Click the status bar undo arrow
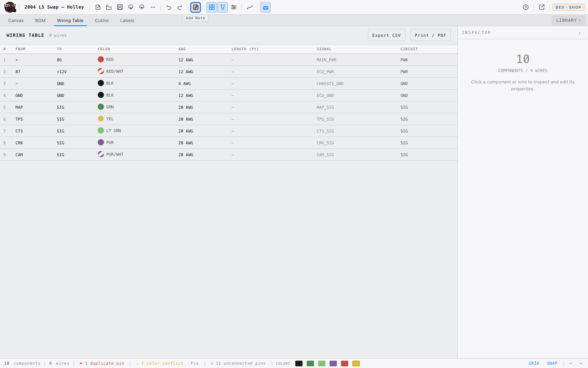 click(571, 363)
